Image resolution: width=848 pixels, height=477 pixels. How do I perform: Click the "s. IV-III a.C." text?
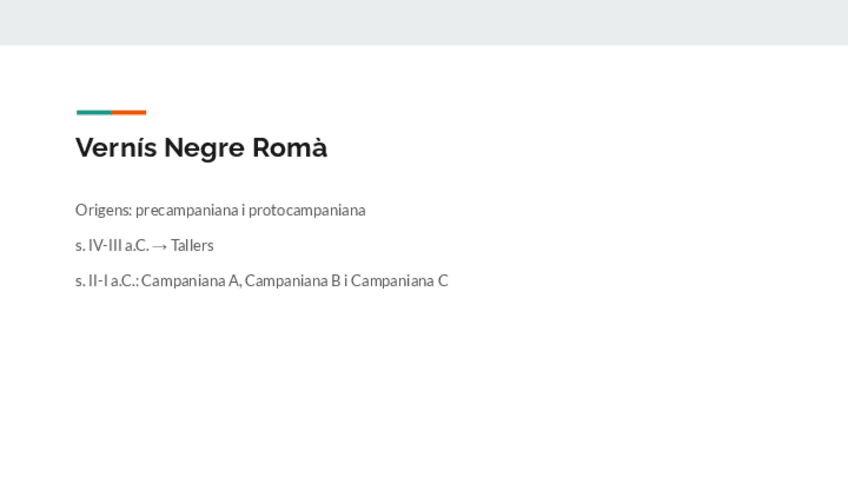coord(111,245)
